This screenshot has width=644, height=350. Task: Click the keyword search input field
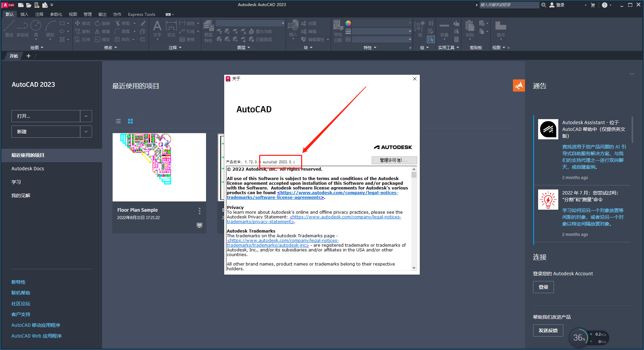[x=509, y=5]
